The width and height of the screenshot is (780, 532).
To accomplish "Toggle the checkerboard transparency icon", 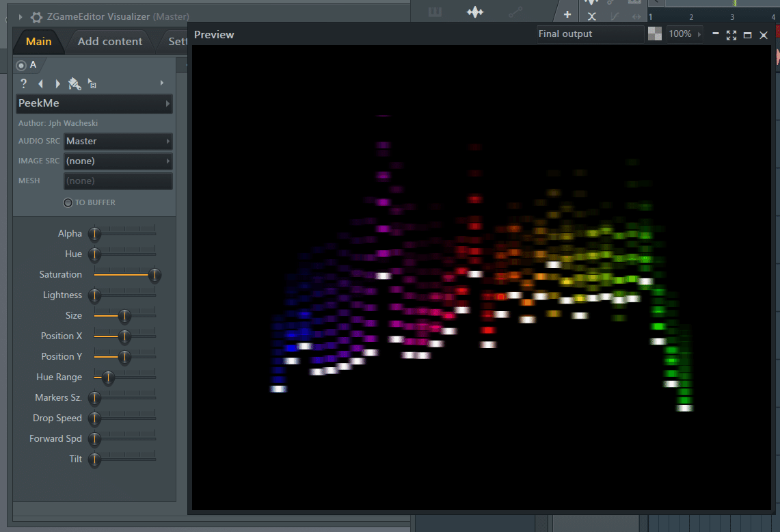I will 655,34.
